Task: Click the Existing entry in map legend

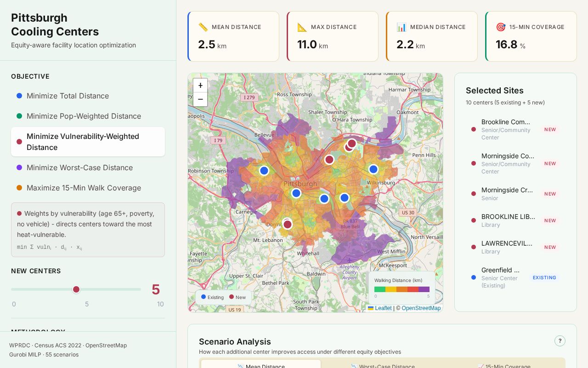Action: (x=213, y=297)
